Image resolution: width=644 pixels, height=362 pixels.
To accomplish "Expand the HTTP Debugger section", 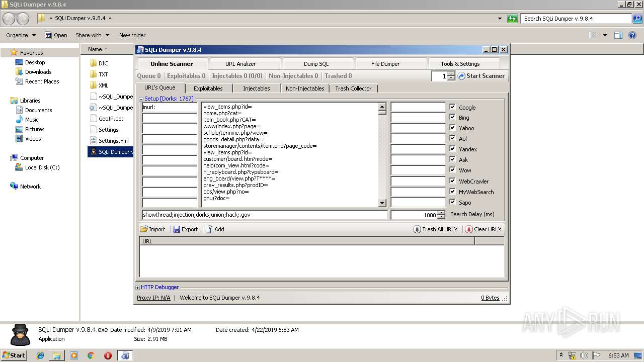I will click(x=138, y=288).
